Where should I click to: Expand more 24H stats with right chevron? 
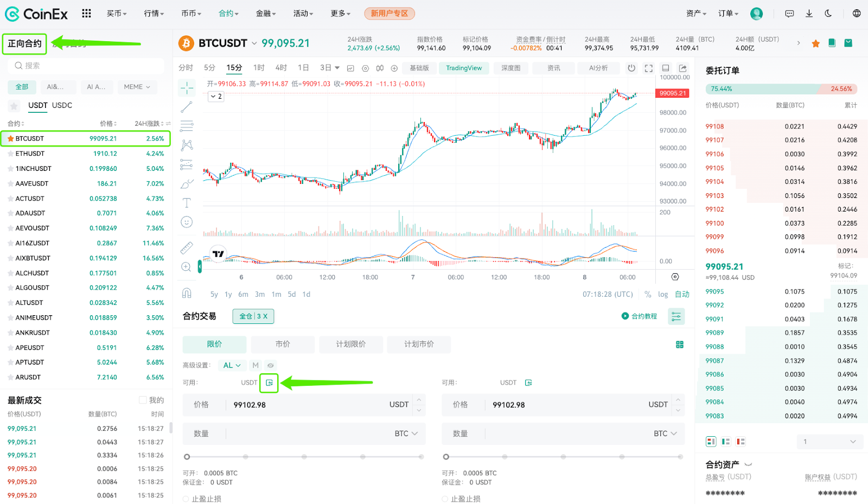[798, 43]
